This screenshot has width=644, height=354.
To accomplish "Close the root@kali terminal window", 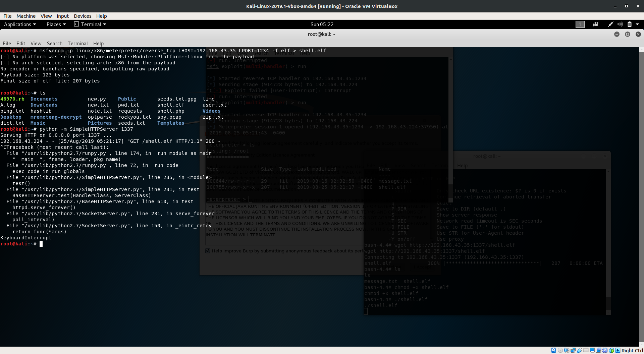I will coord(638,34).
